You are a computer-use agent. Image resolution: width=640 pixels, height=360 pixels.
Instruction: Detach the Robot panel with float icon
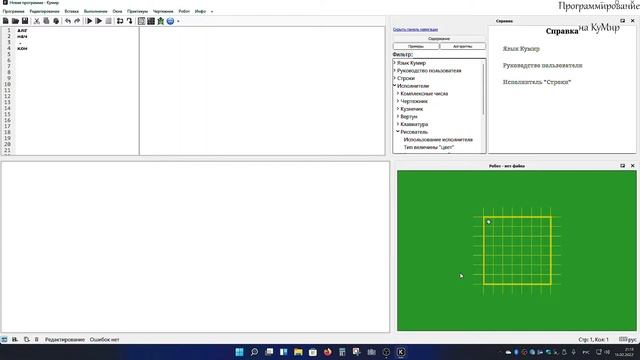[x=622, y=166]
